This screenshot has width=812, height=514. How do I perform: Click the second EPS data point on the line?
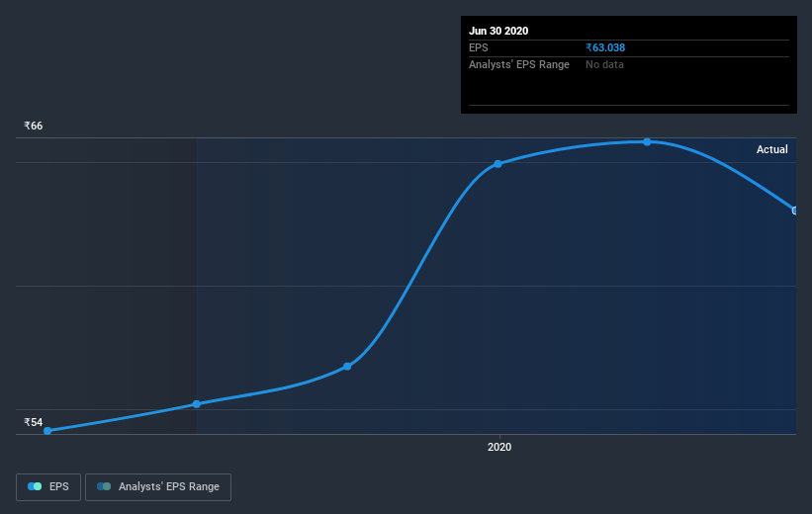[x=197, y=404]
